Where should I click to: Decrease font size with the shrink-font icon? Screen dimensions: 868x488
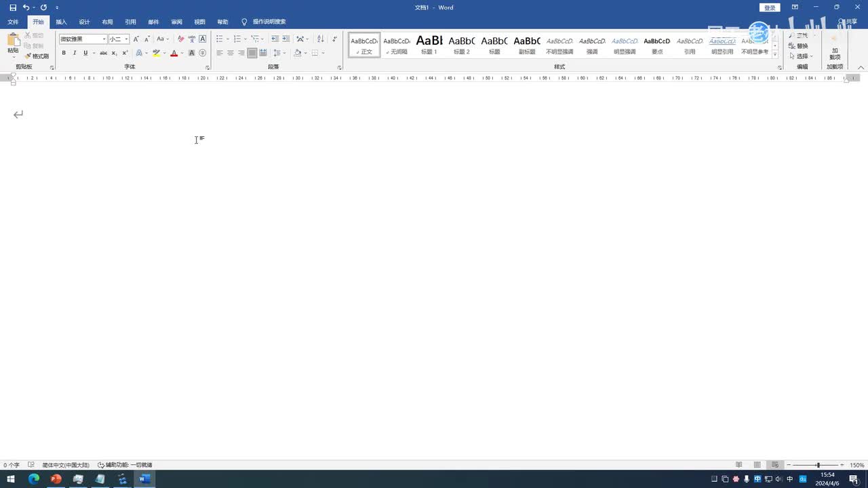click(x=146, y=39)
